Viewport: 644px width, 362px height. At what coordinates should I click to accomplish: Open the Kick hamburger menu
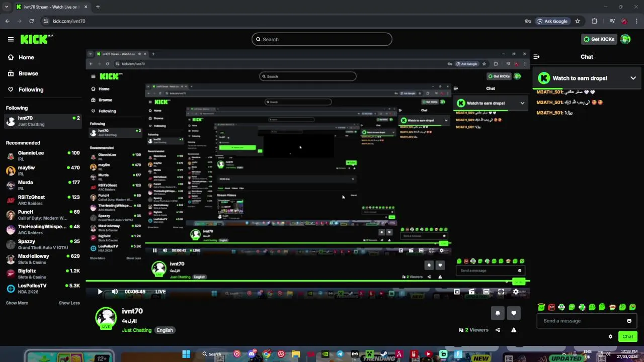(11, 39)
